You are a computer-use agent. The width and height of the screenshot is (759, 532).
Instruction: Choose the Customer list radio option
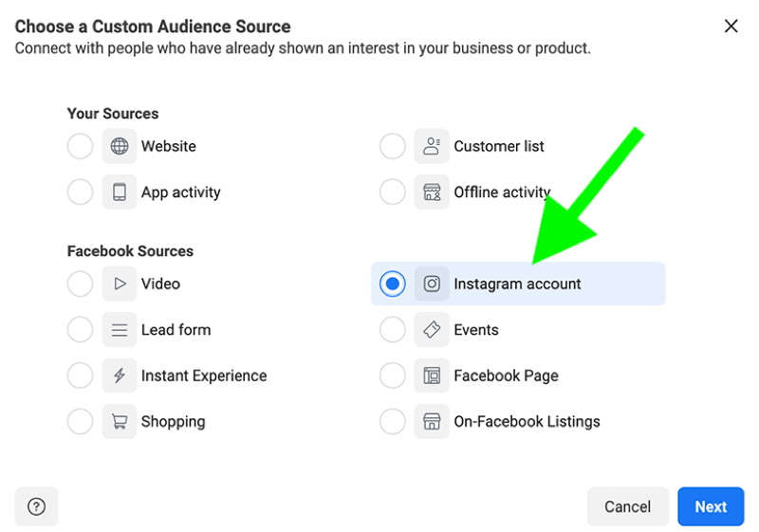coord(393,146)
